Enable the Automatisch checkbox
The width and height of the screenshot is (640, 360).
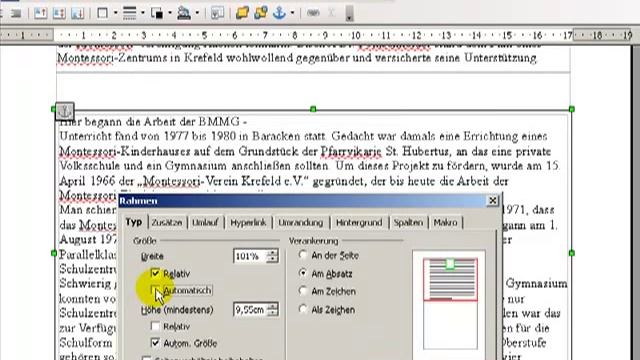155,290
